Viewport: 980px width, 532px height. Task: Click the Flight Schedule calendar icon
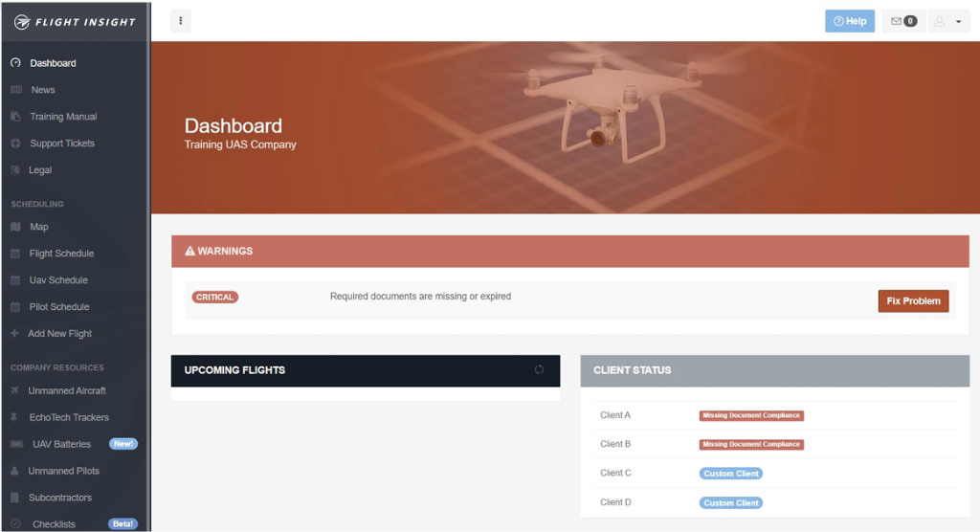point(15,254)
